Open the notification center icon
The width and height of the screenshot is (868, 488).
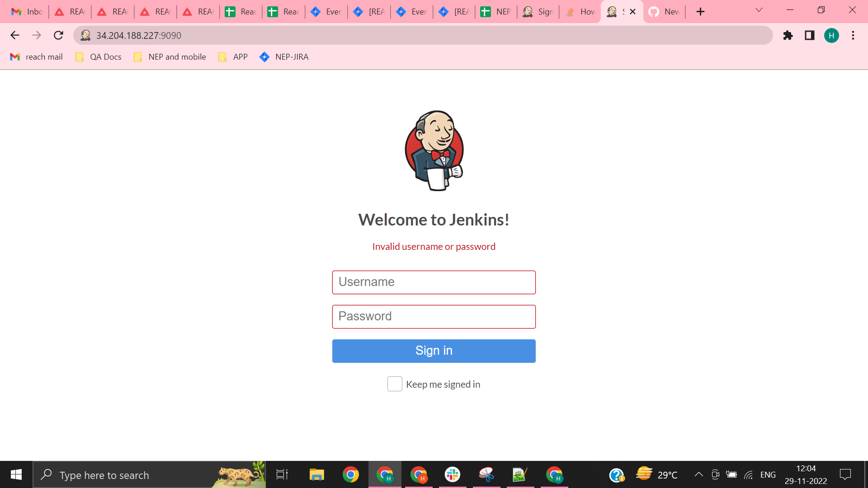coord(845,474)
